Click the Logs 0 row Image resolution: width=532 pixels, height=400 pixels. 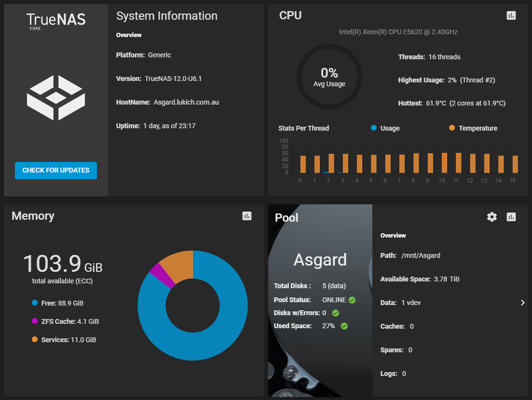tap(450, 373)
